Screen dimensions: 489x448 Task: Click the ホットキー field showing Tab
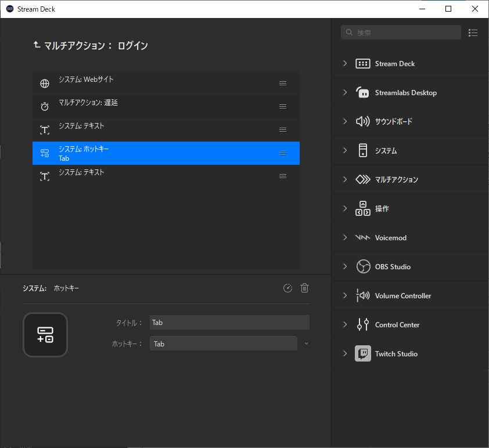point(223,344)
